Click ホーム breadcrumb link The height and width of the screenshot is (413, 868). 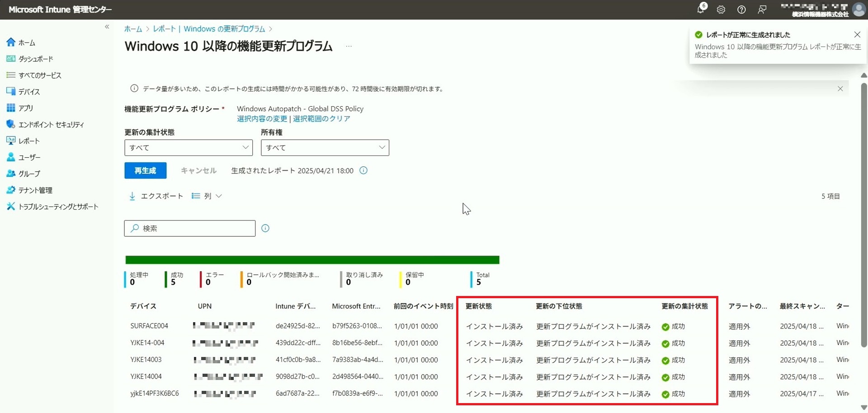click(x=133, y=29)
